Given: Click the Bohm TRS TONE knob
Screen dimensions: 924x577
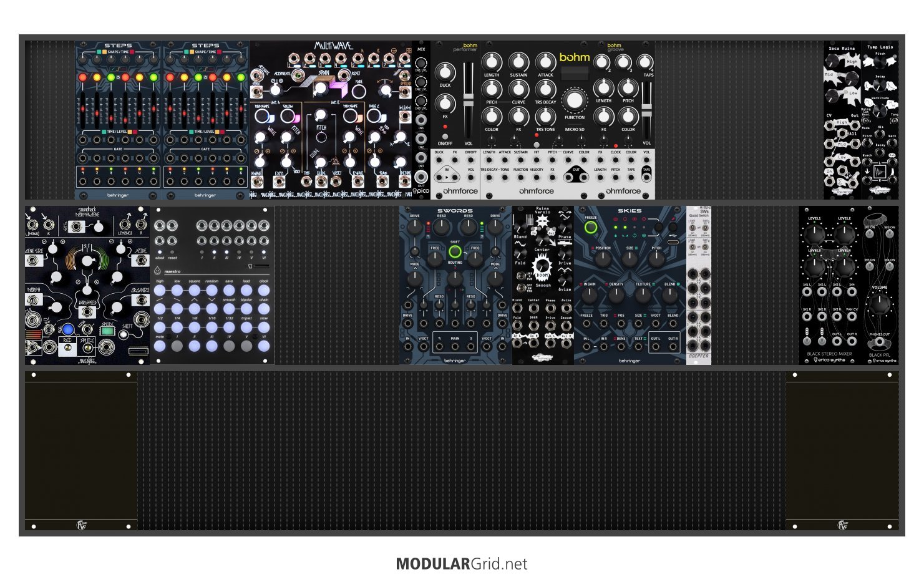Looking at the screenshot, I should coord(545,117).
